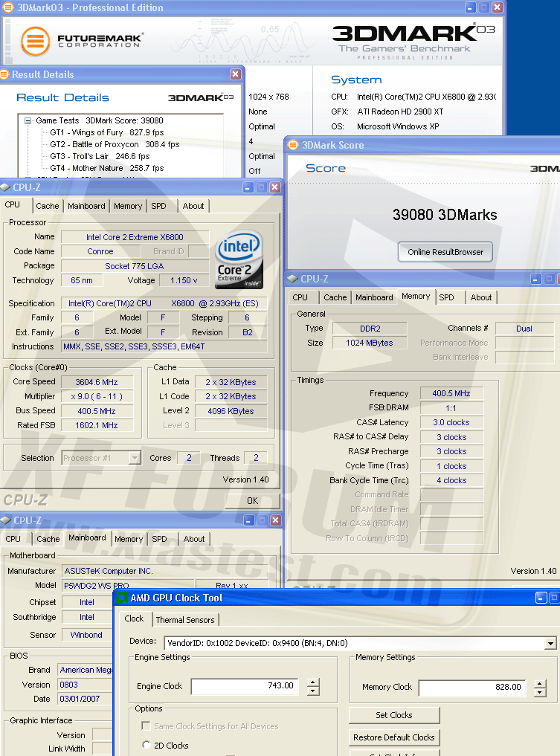Select GT3 - Troll's Lair row
The height and width of the screenshot is (756, 560).
(x=100, y=156)
